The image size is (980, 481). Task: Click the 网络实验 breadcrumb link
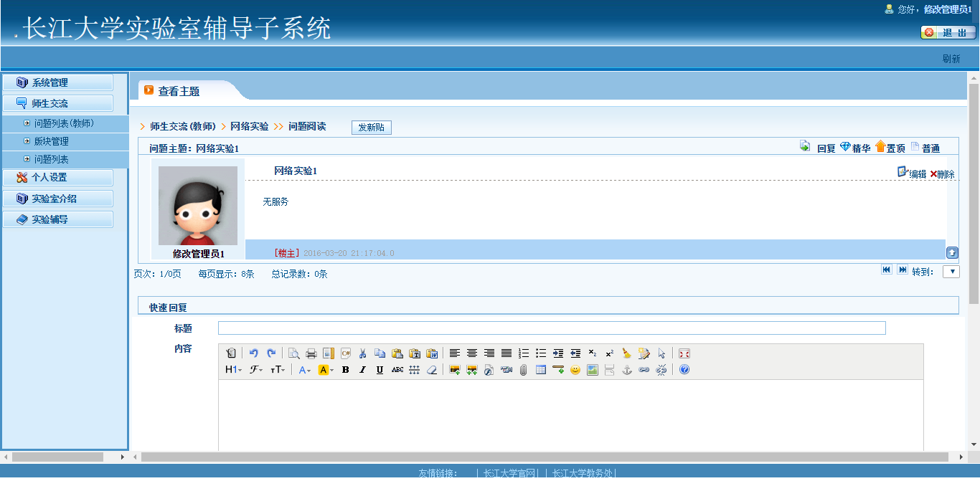249,126
